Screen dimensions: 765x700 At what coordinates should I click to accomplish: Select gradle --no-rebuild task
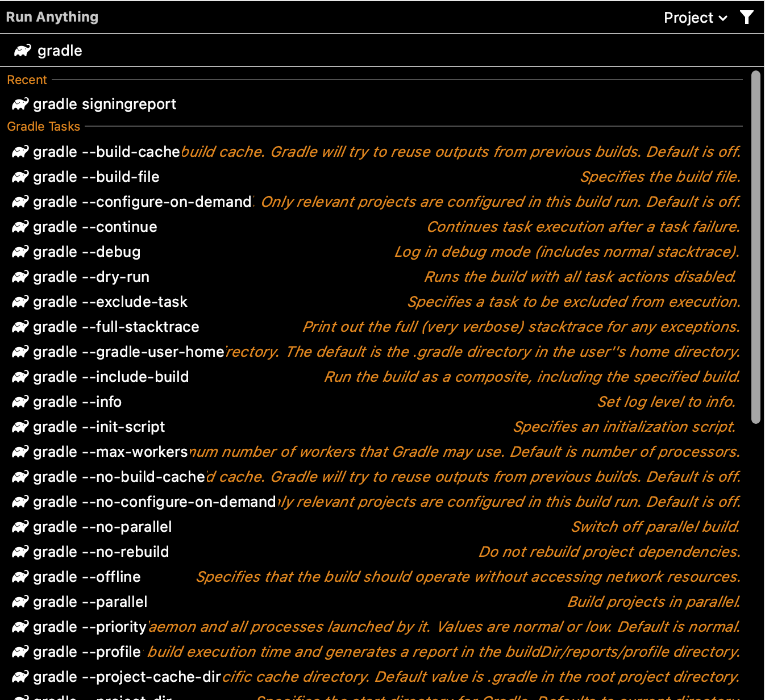pos(375,552)
